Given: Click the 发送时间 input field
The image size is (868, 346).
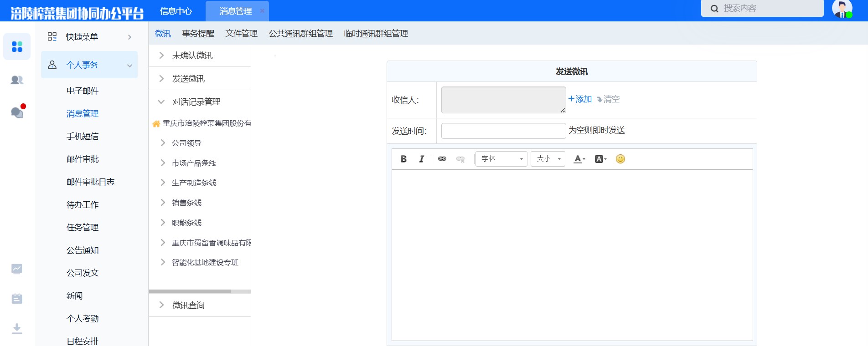Looking at the screenshot, I should click(503, 131).
